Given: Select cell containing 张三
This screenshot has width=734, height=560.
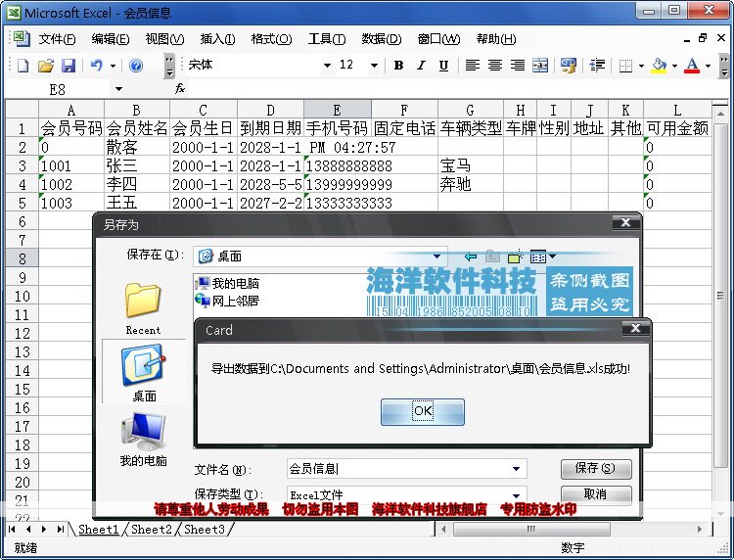Looking at the screenshot, I should pos(137,165).
